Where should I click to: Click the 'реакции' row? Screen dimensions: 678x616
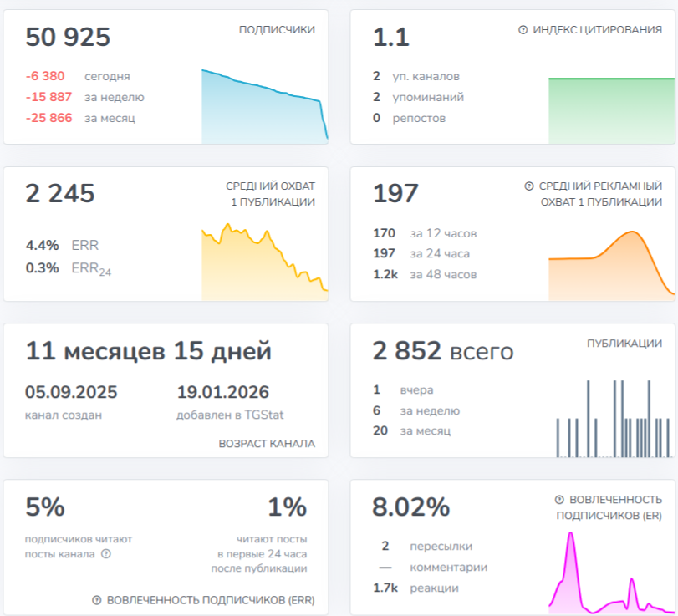click(415, 588)
